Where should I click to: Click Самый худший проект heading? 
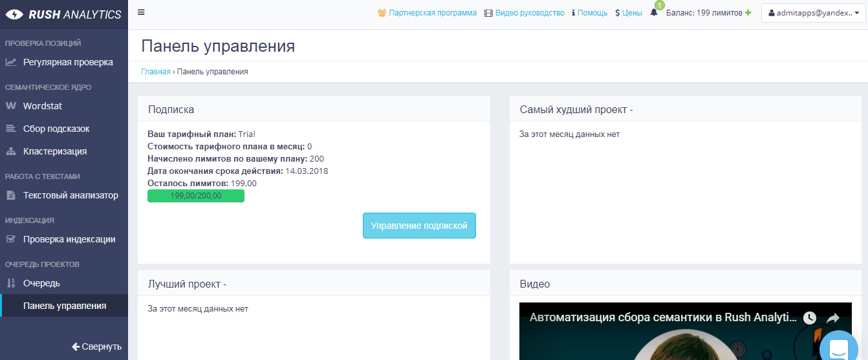576,110
